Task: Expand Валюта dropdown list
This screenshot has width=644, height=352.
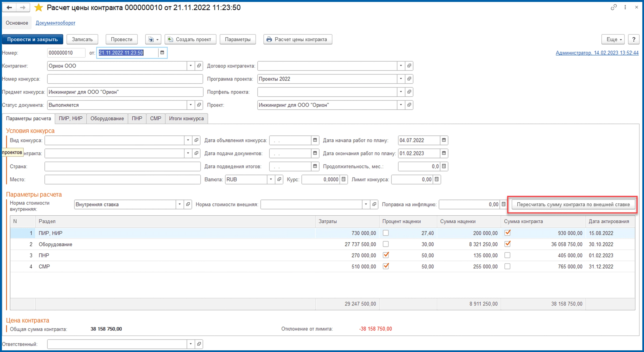Action: 271,179
